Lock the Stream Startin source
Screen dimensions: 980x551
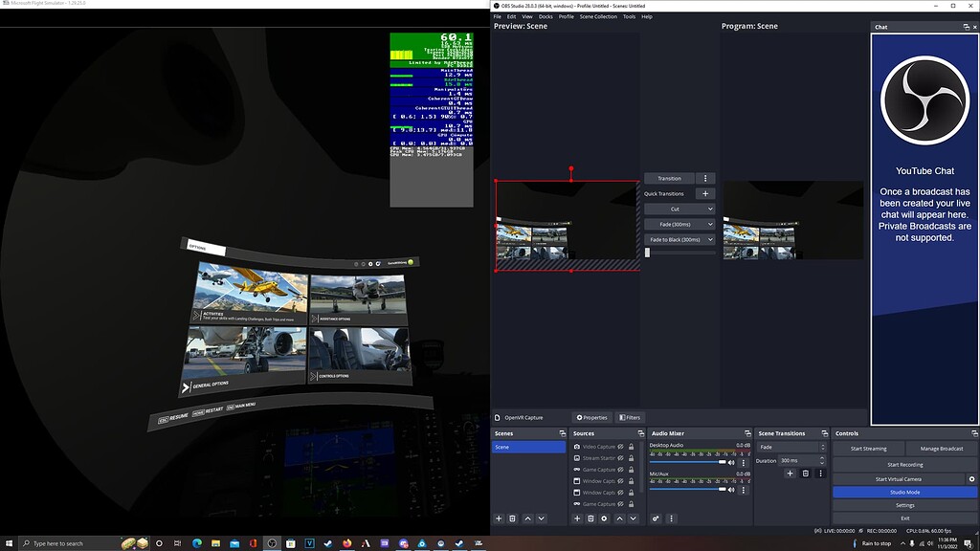[x=632, y=458]
